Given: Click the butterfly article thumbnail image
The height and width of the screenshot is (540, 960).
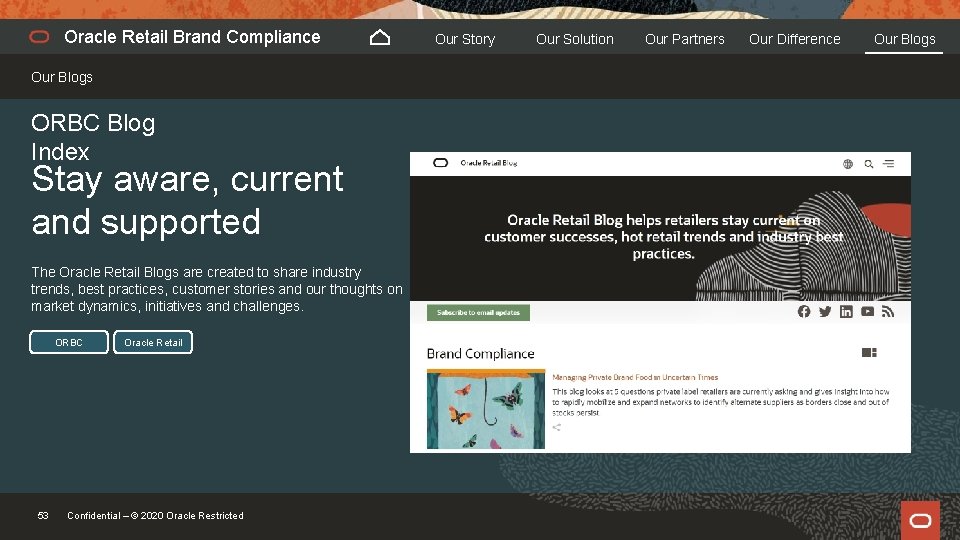Looking at the screenshot, I should 486,409.
